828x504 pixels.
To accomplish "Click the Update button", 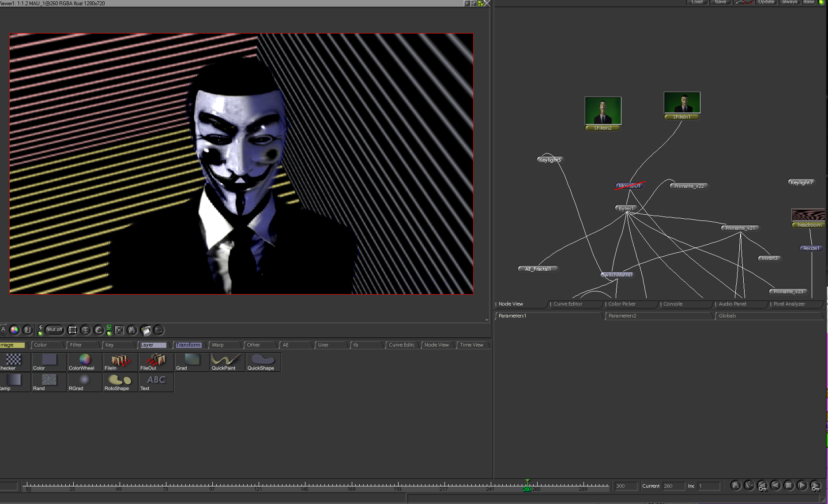I will click(x=766, y=2).
